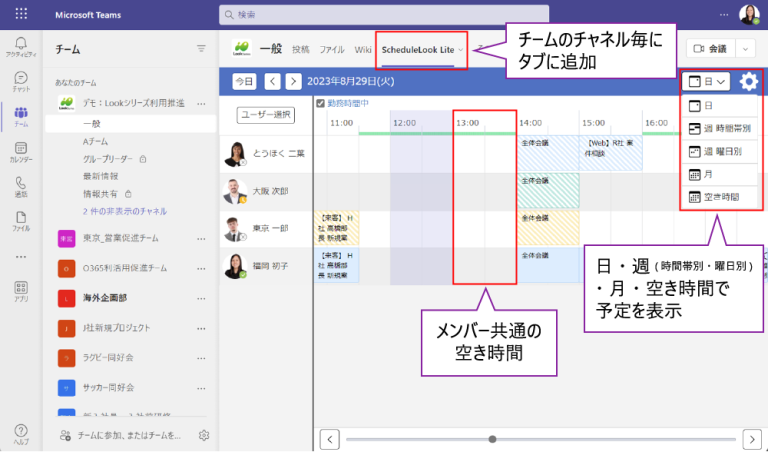Screen dimensions: 768x452
Task: Switch to the Wiki tab
Action: pos(363,49)
